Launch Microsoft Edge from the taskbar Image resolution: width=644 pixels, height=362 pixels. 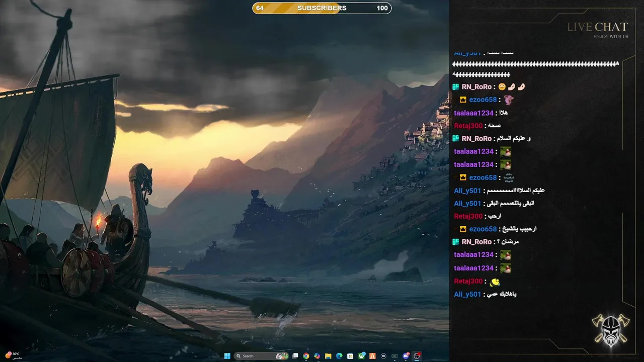click(x=339, y=356)
